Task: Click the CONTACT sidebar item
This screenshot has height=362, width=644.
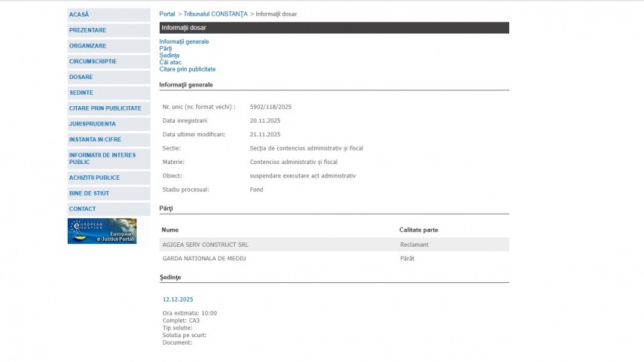Action: pyautogui.click(x=82, y=208)
